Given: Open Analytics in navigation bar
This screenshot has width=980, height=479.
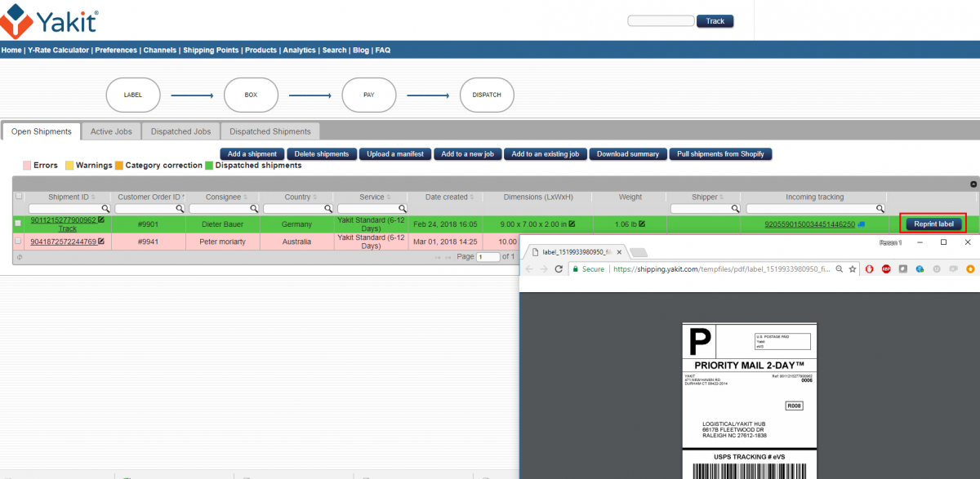Looking at the screenshot, I should [x=300, y=50].
